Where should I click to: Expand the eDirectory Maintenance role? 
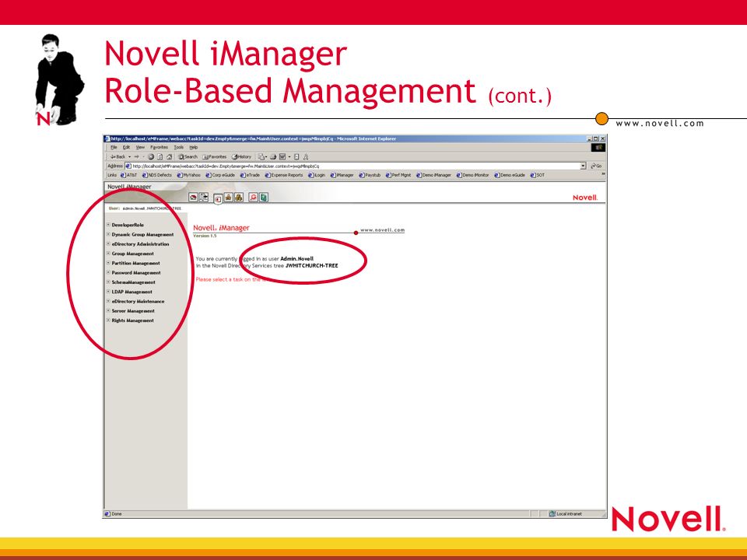coord(108,301)
